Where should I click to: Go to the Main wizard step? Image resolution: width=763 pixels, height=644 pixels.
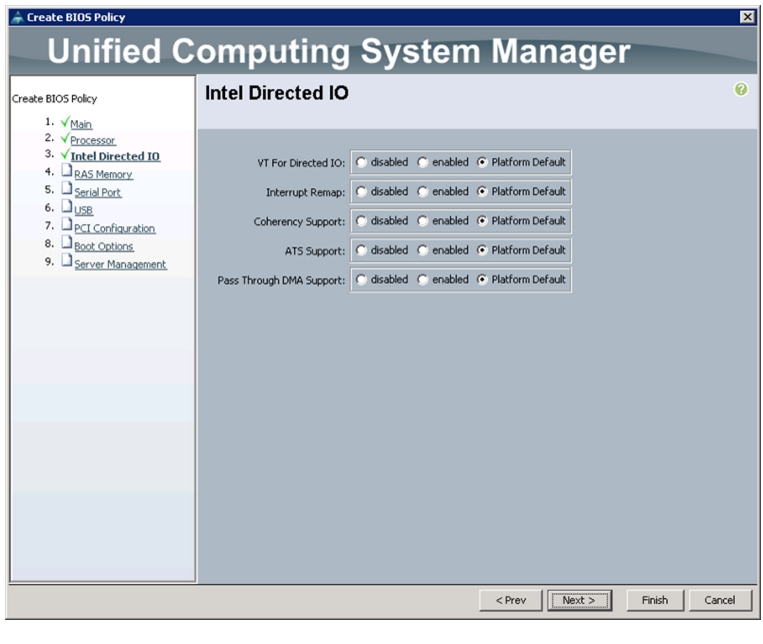pyautogui.click(x=81, y=124)
